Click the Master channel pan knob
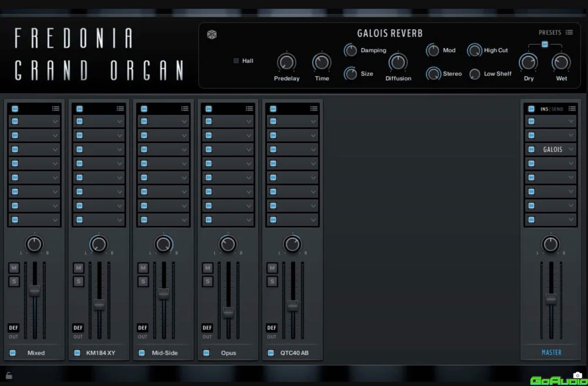Screen dimensions: 588x386 [x=551, y=244]
